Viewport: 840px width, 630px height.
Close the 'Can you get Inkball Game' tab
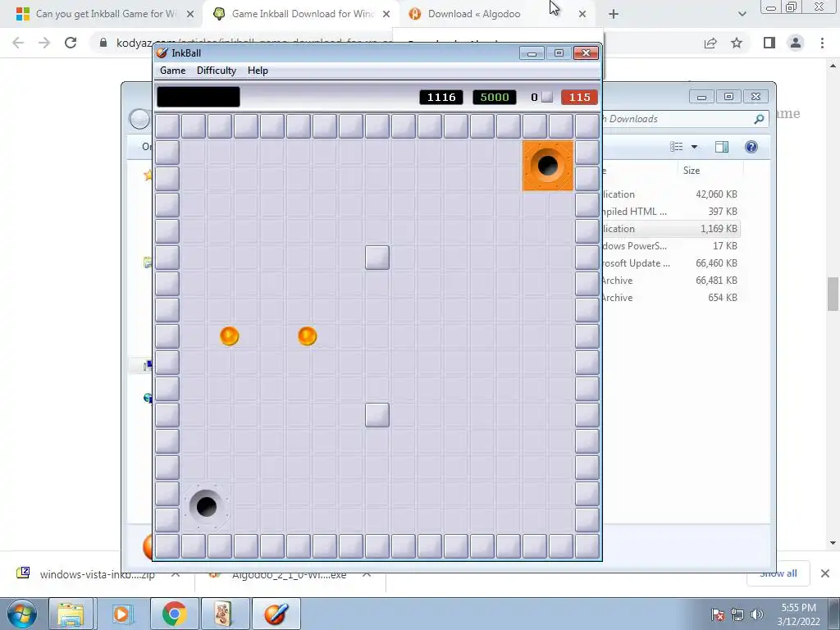[x=190, y=15]
